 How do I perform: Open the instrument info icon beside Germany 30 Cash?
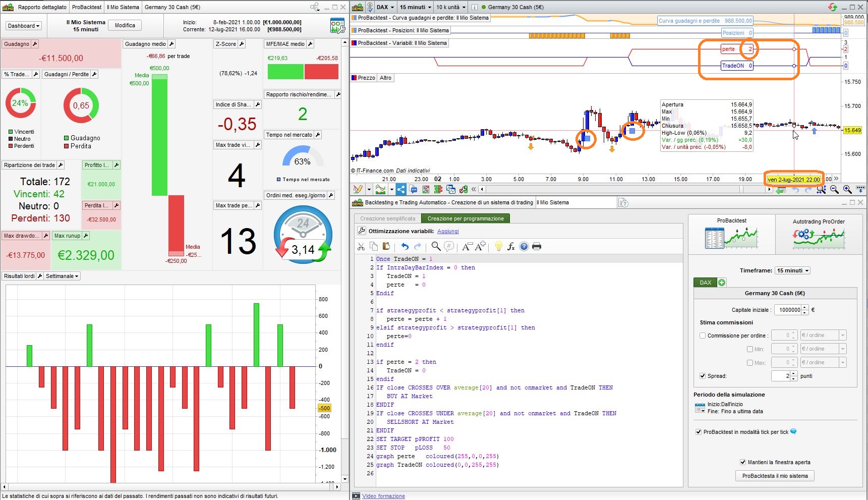click(475, 7)
